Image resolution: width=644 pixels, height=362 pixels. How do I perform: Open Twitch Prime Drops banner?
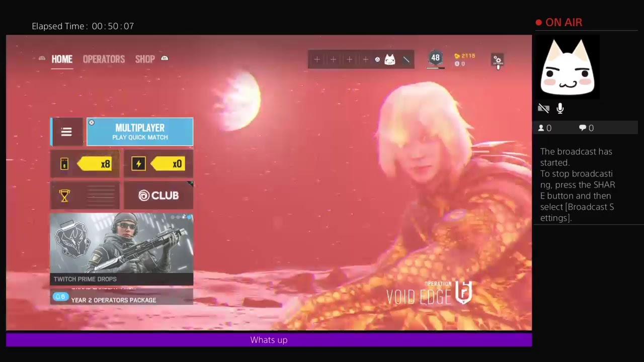click(122, 249)
